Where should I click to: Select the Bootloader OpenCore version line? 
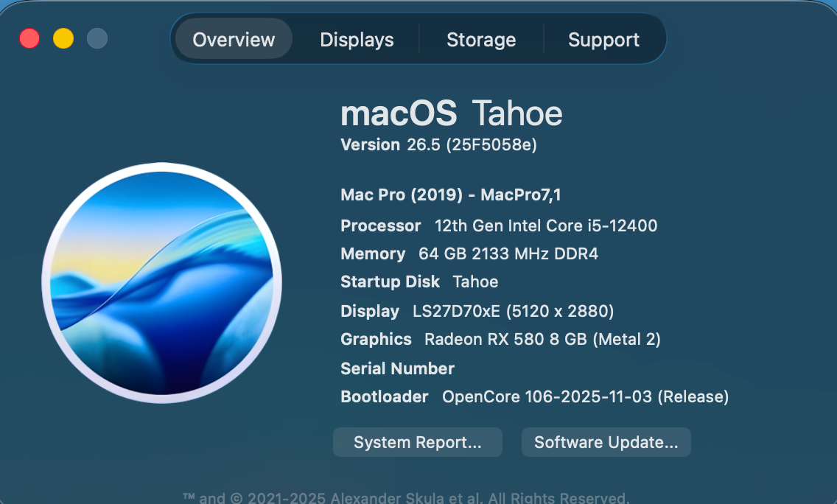[534, 397]
